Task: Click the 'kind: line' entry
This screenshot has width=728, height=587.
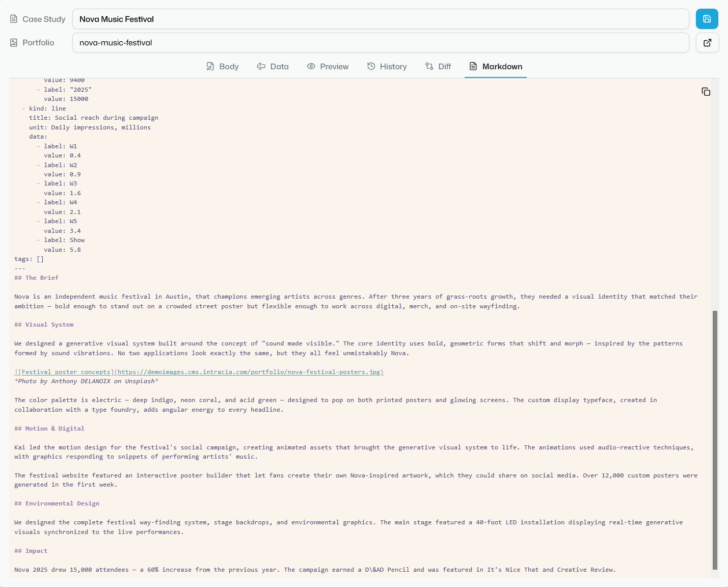Action: [47, 109]
